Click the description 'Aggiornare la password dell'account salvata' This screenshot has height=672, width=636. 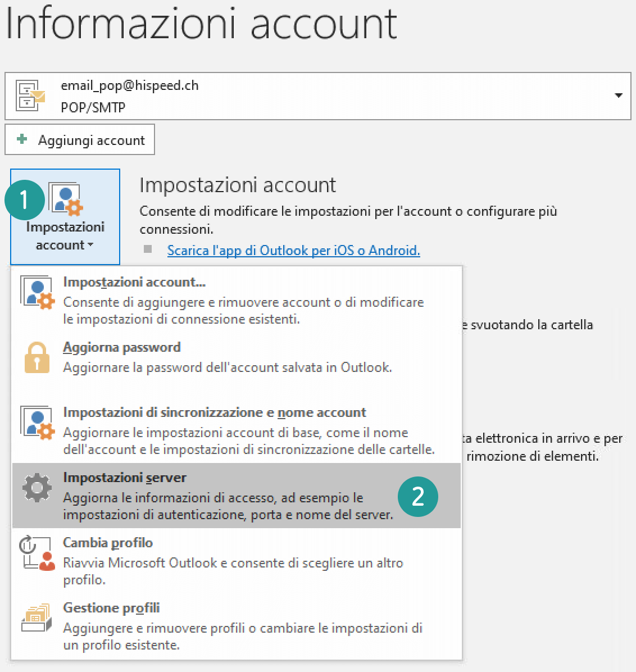click(x=228, y=367)
